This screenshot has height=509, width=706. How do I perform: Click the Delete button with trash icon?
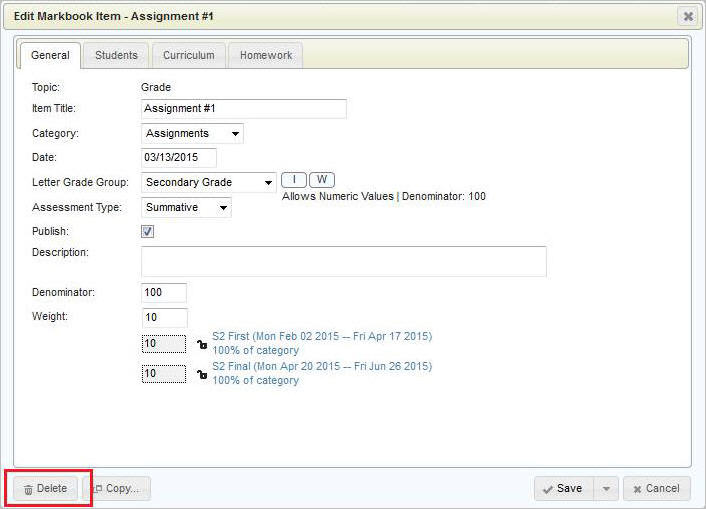click(x=45, y=489)
